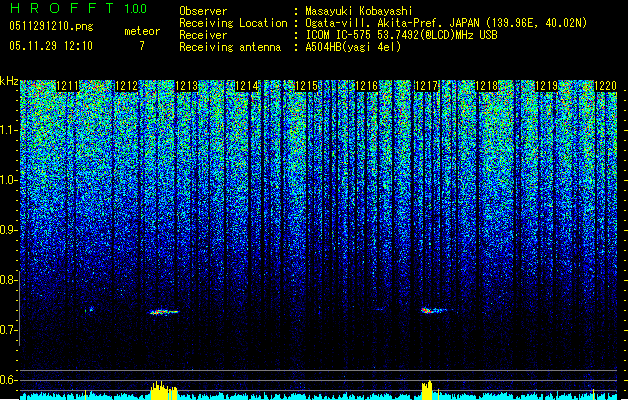Click the date stamp 05.11.29 12:10
This screenshot has height=400, width=629.
[51, 46]
